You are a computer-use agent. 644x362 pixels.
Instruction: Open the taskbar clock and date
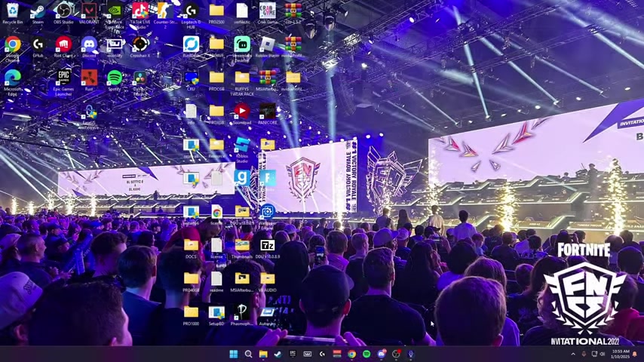pyautogui.click(x=620, y=354)
